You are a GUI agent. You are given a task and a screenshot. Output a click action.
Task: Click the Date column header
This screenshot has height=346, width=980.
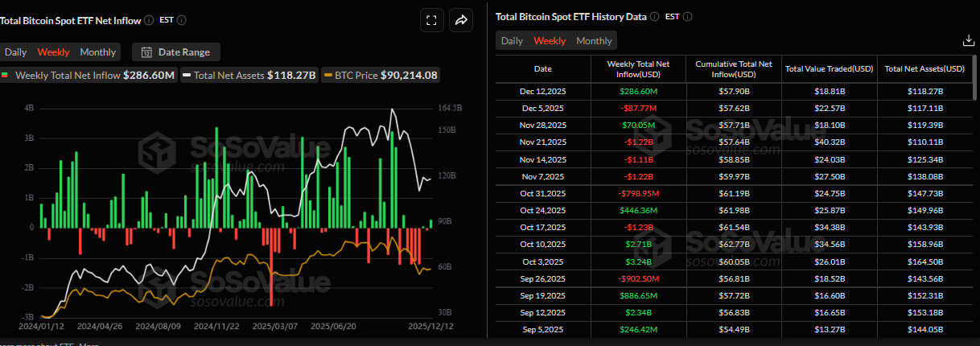[x=543, y=69]
